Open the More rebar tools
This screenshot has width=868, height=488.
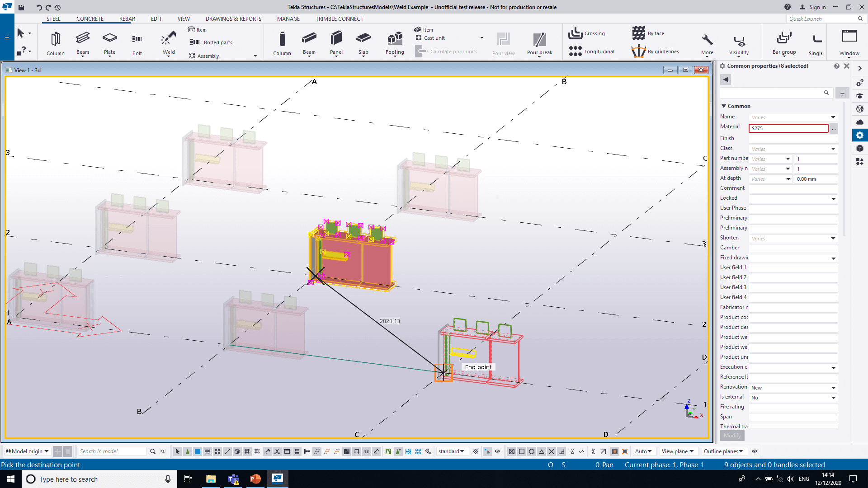707,44
